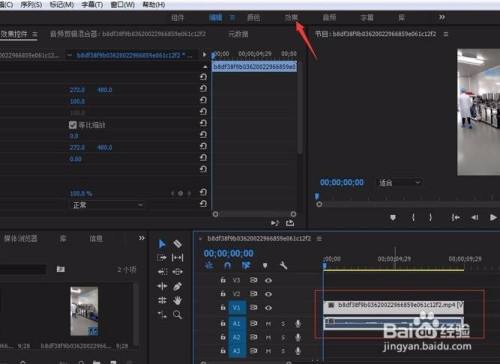Screen dimensions: 500x364
Task: Expand hidden workspaces double-chevron
Action: click(x=442, y=17)
